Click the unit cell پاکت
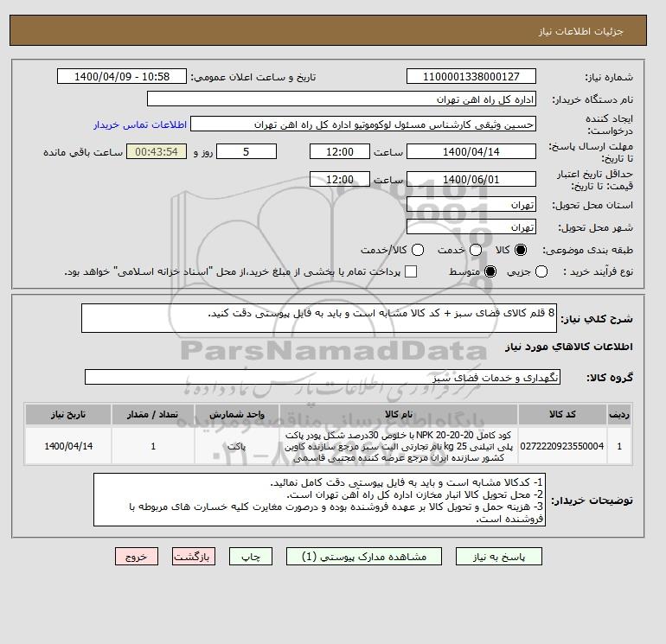 (237, 446)
